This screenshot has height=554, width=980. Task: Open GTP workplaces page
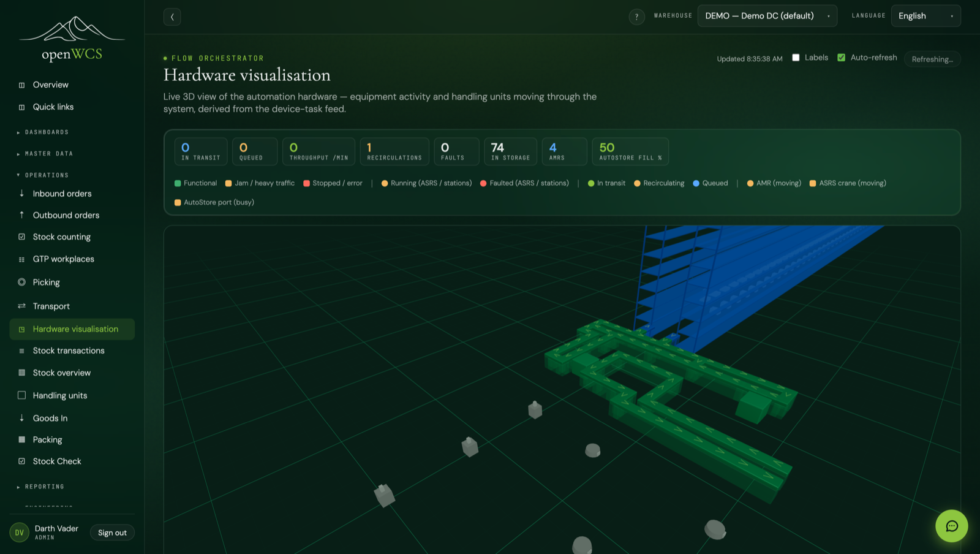click(72, 259)
